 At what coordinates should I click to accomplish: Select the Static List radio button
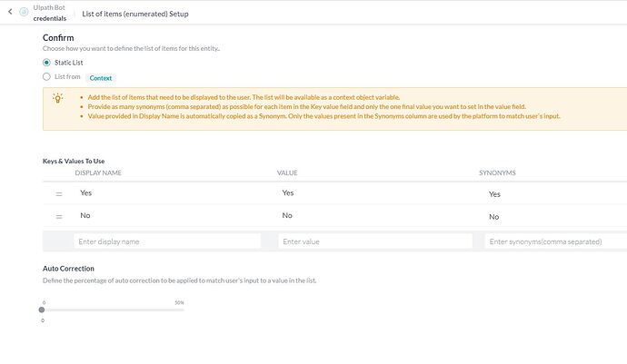point(47,62)
